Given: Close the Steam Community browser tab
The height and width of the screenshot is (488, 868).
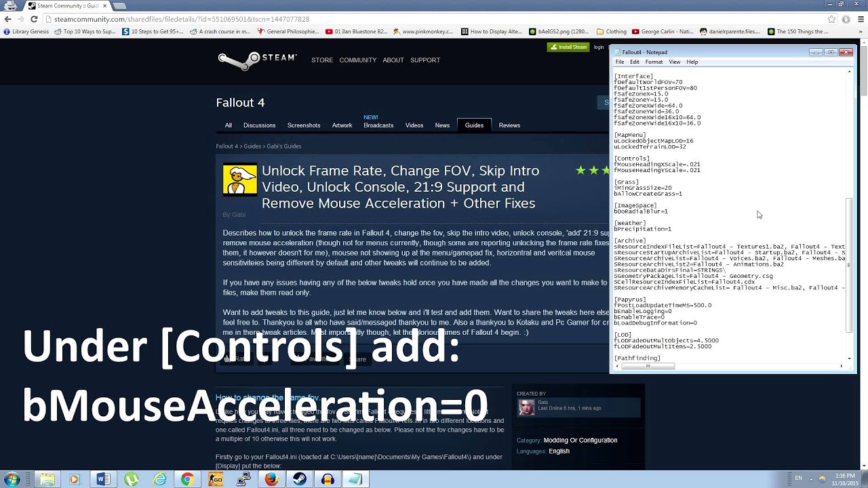Looking at the screenshot, I should tap(104, 5).
